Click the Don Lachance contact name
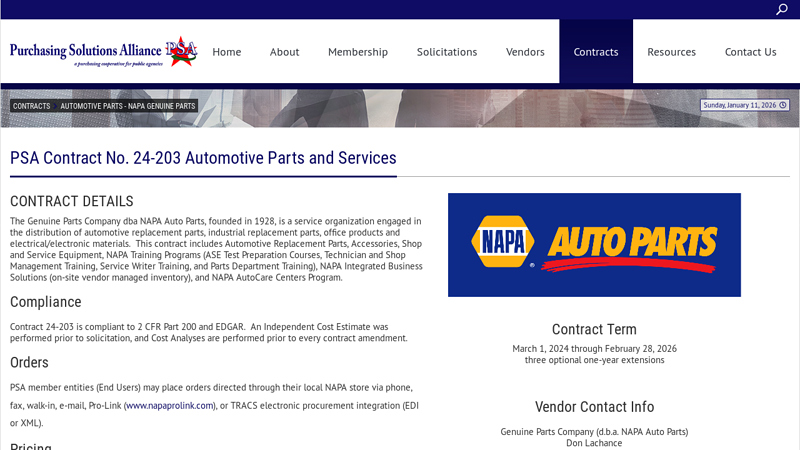This screenshot has width=800, height=450. click(594, 443)
